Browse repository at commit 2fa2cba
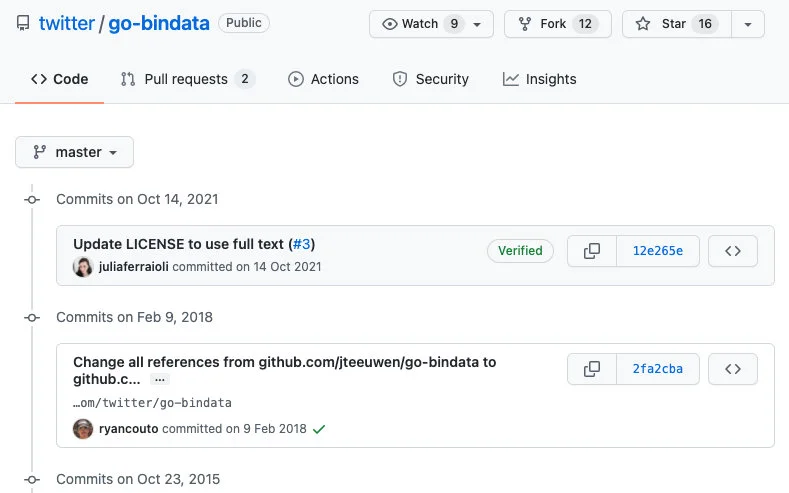789x493 pixels. [733, 369]
